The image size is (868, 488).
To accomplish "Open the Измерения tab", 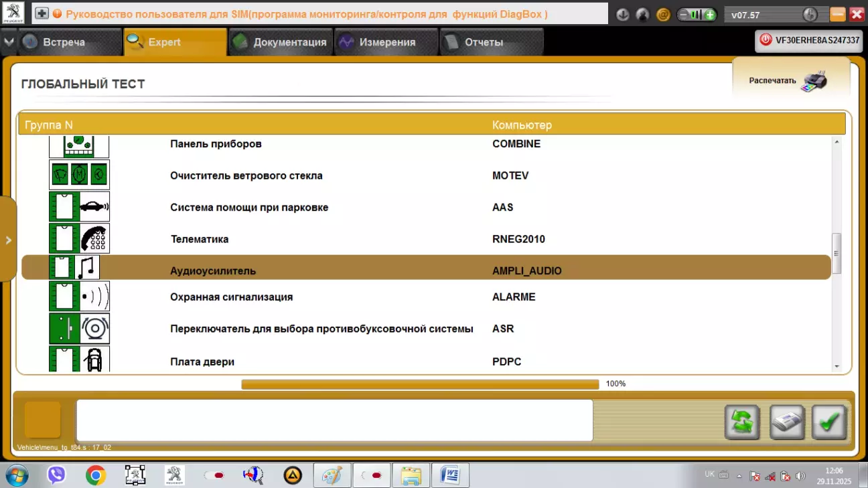I will [x=386, y=42].
